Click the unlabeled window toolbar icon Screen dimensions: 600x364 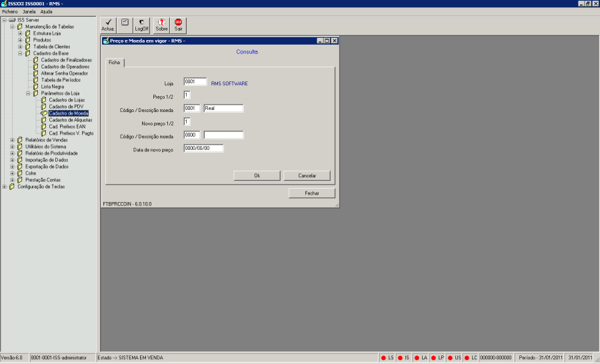pyautogui.click(x=125, y=25)
